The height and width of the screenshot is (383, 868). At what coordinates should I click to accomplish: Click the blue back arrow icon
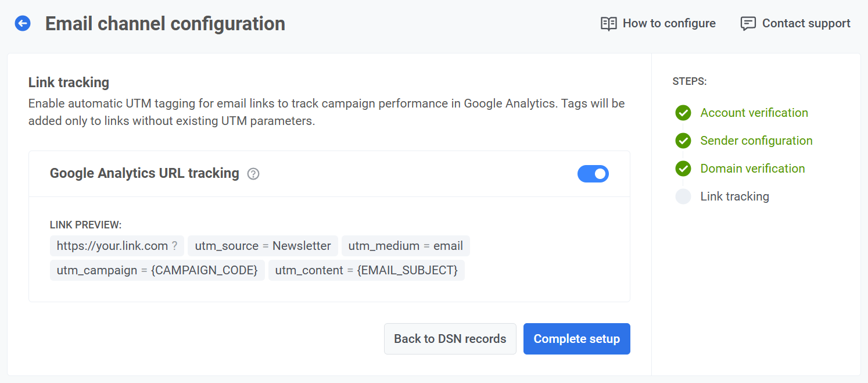tap(23, 23)
